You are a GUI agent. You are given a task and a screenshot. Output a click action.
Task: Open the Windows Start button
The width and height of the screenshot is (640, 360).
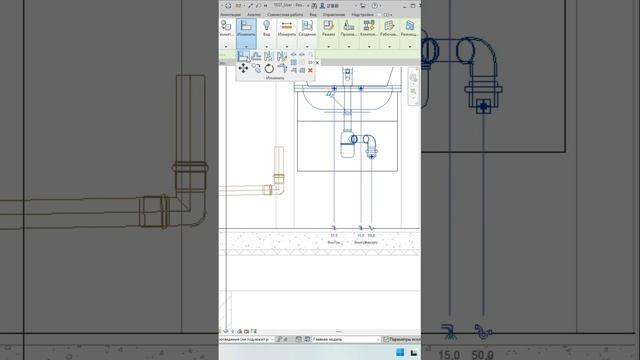(400, 352)
